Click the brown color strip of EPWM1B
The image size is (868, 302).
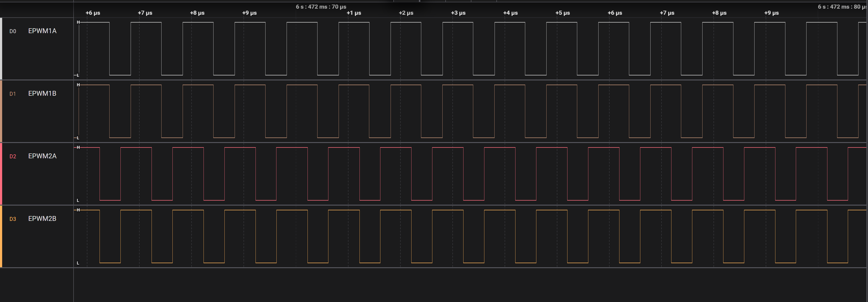tap(1, 111)
